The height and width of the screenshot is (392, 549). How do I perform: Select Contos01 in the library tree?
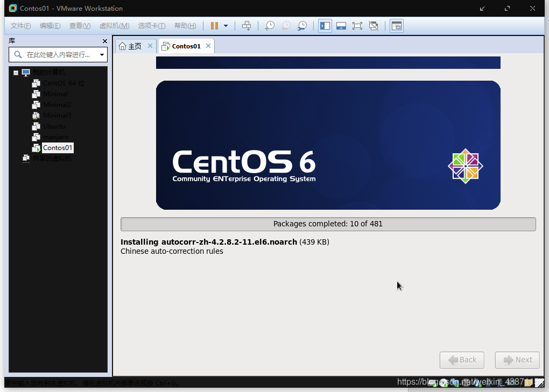click(x=58, y=148)
